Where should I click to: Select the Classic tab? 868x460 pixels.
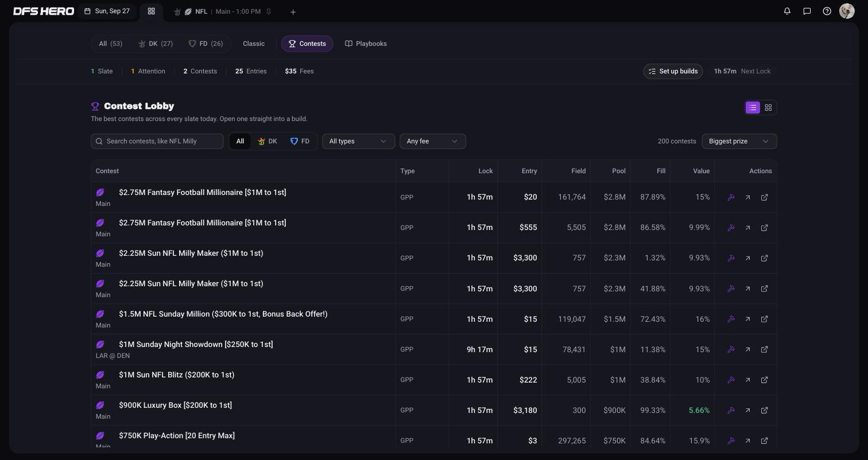pos(254,44)
